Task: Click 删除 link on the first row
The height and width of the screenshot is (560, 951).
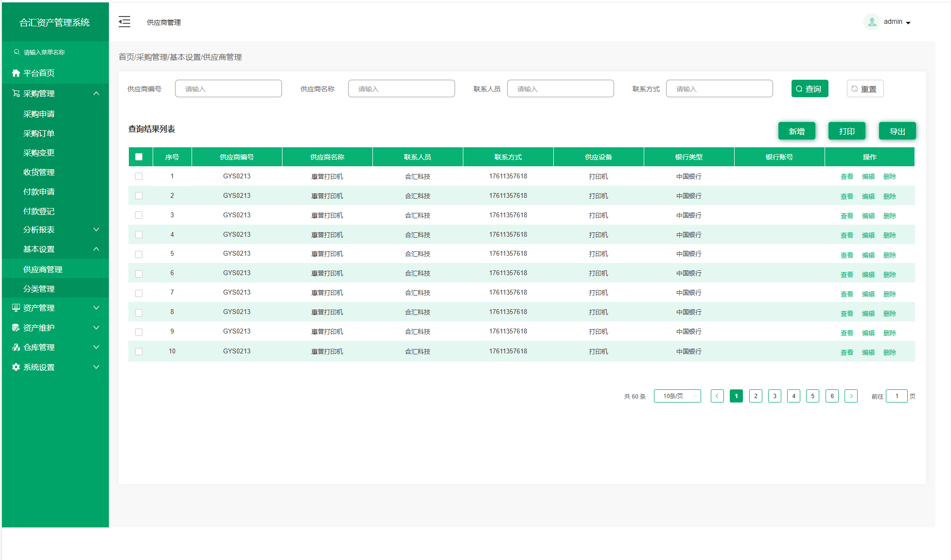Action: tap(889, 176)
